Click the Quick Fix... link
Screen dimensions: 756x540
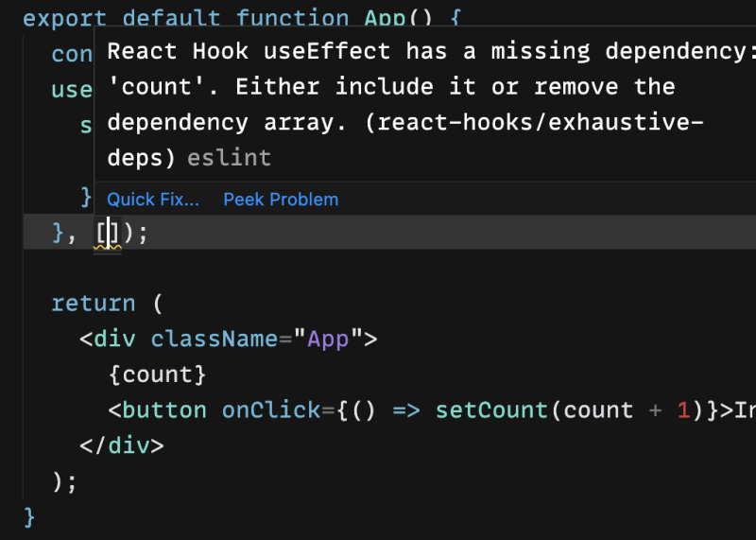point(152,200)
